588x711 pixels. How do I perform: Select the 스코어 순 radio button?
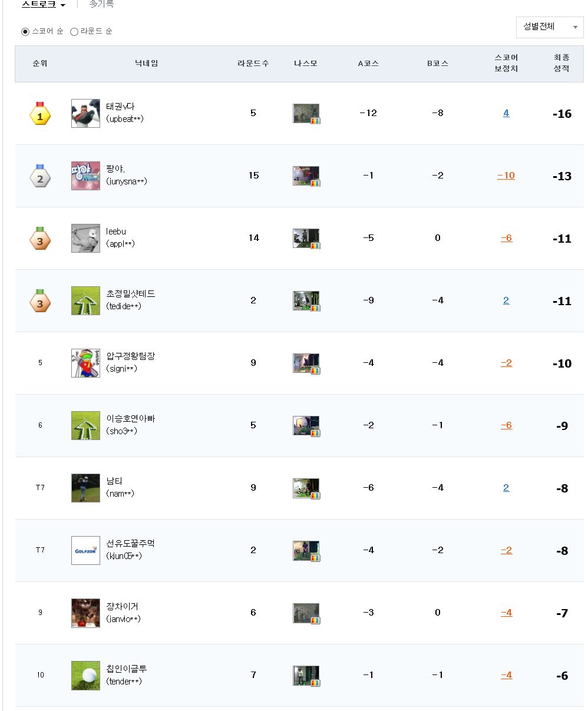[25, 32]
